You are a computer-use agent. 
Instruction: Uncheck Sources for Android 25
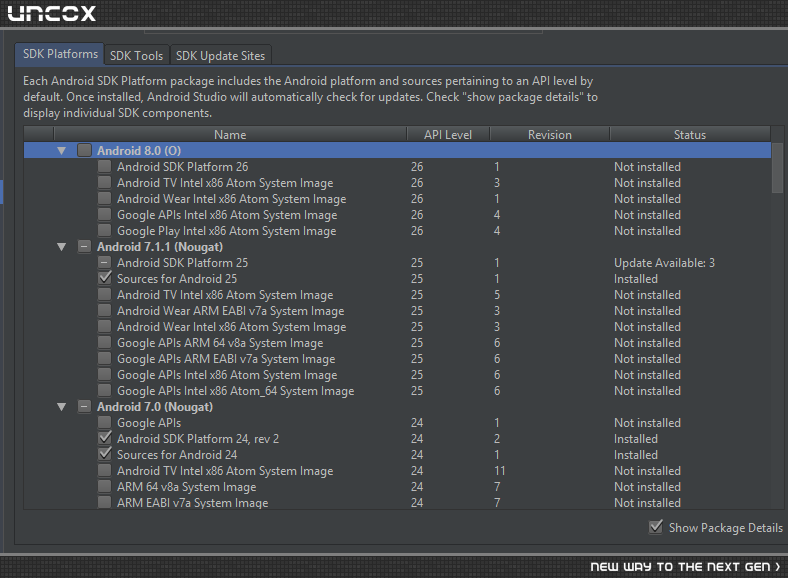coord(105,278)
